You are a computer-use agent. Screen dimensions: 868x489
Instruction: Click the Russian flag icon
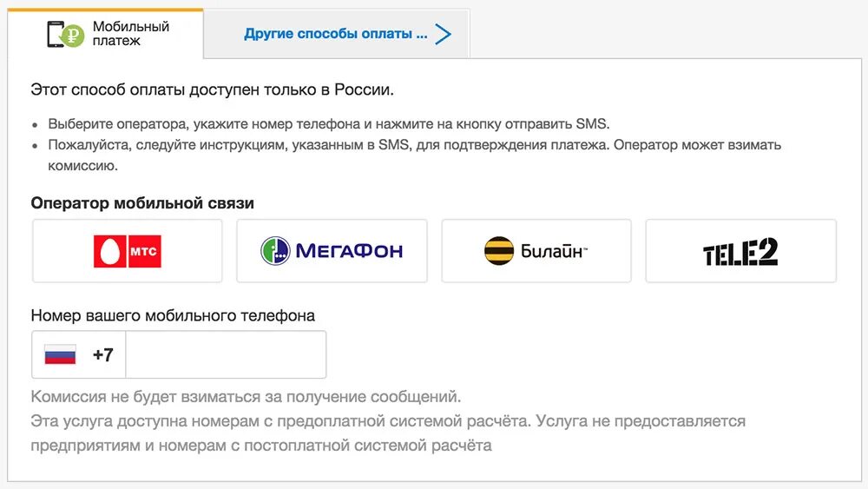(x=60, y=354)
